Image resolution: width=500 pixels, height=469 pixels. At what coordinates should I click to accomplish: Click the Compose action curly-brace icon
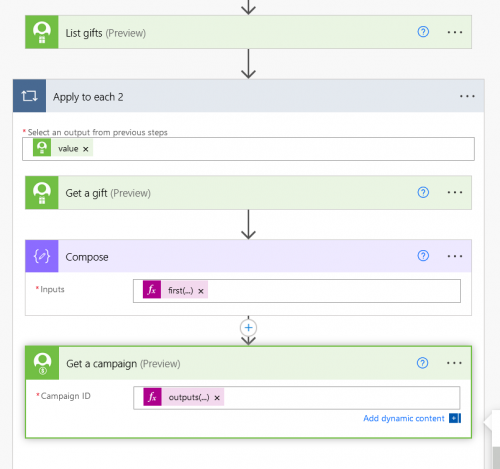tap(42, 256)
